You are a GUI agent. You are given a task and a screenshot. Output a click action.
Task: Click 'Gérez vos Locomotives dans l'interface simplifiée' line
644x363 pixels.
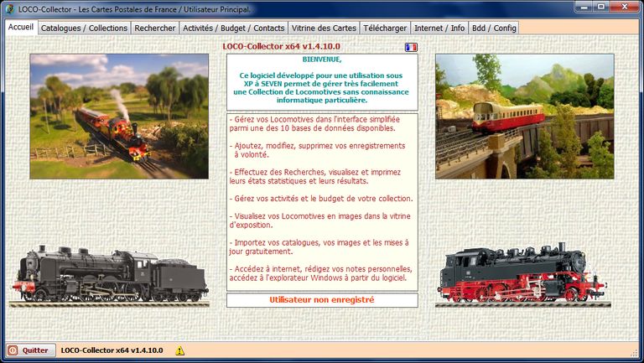tap(314, 120)
